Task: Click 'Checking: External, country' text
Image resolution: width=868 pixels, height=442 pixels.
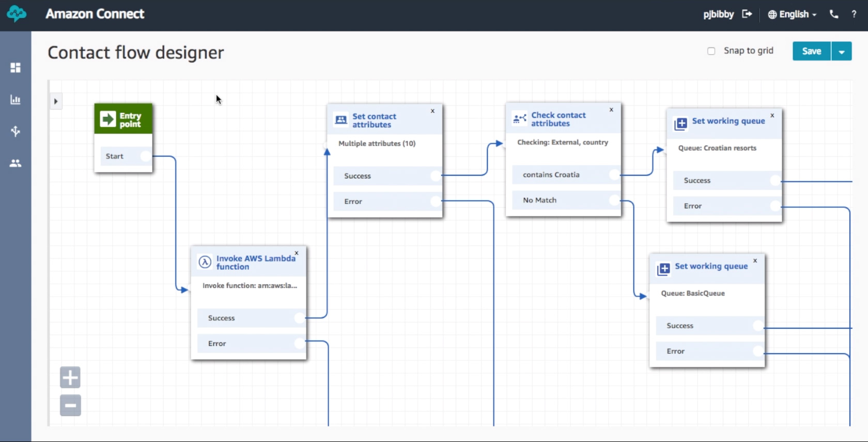Action: point(563,142)
